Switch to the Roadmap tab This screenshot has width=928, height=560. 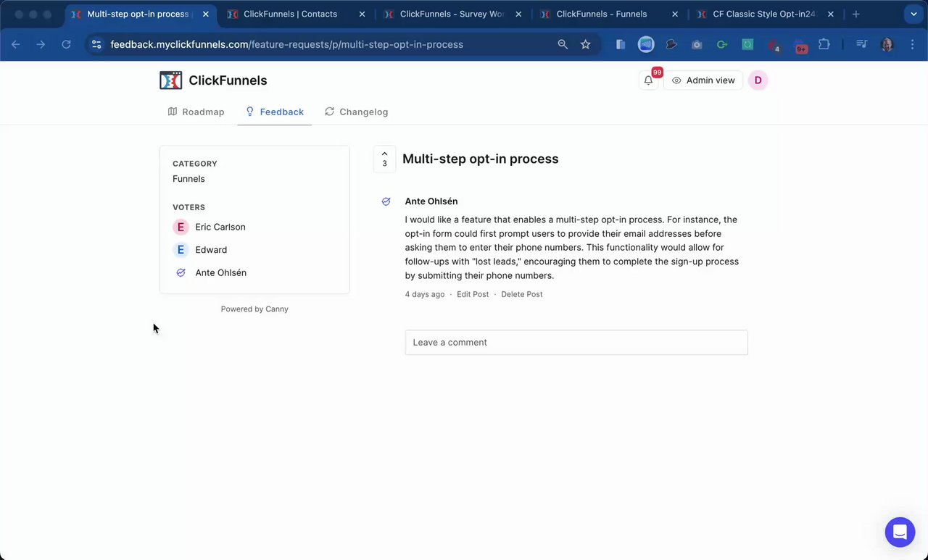(196, 112)
